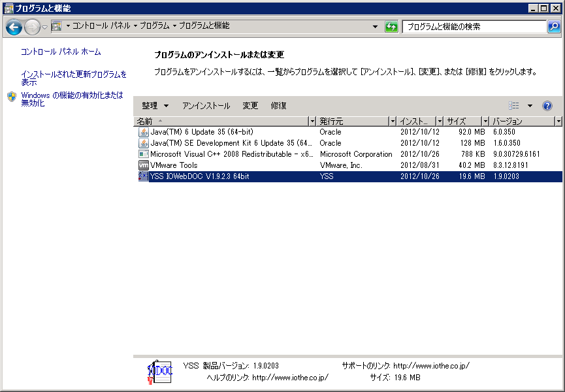Open コントロール パネル ホーム link

[61, 52]
